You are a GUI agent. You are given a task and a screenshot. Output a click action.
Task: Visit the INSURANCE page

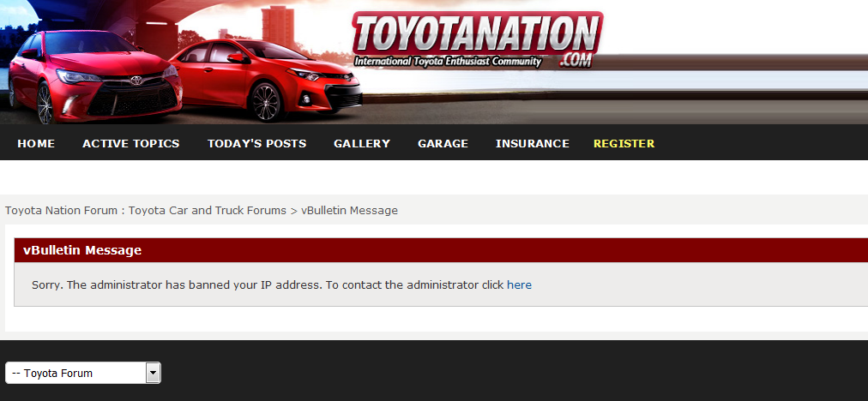pyautogui.click(x=533, y=143)
